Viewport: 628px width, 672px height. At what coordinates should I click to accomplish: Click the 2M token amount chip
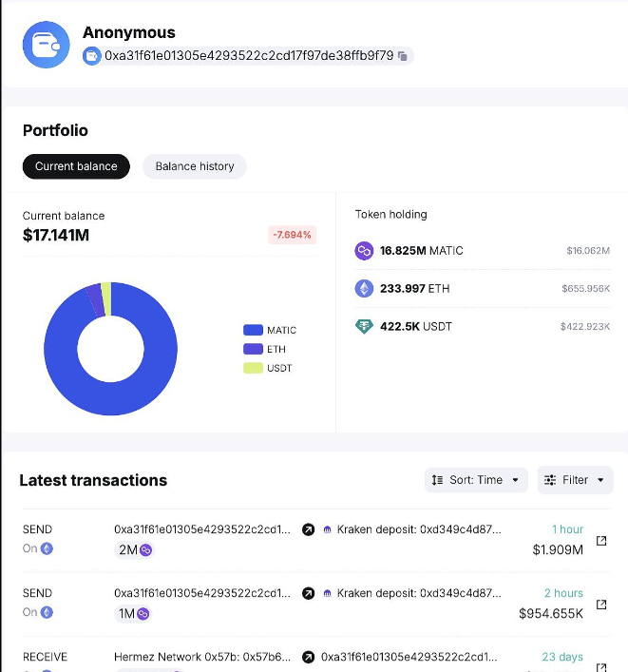click(135, 549)
